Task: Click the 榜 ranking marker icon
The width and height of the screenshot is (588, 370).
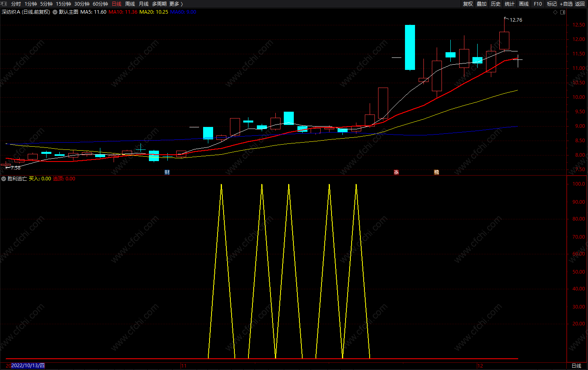Action: click(x=436, y=172)
